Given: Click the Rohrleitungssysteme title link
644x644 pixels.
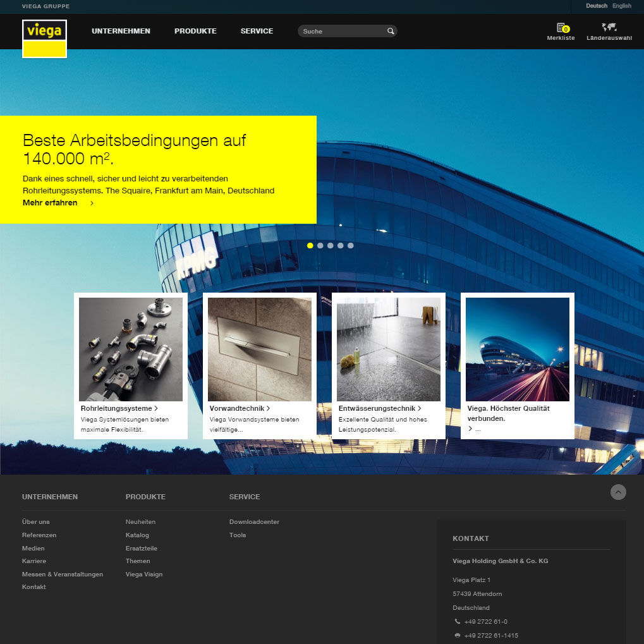Looking at the screenshot, I should [119, 408].
